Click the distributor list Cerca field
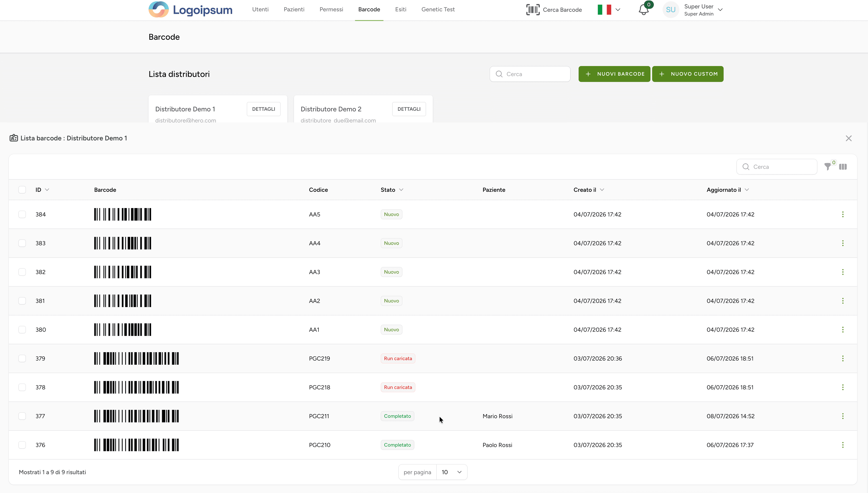868x493 pixels. point(530,74)
